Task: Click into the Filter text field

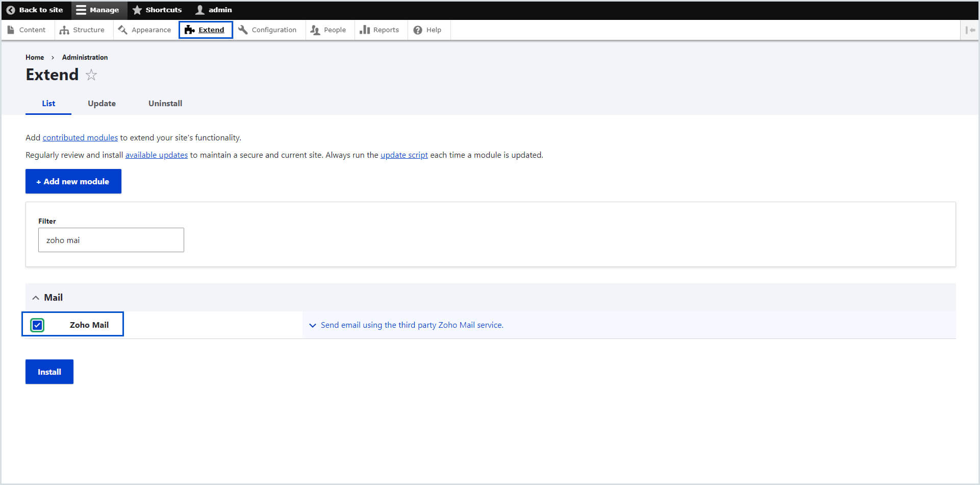Action: (111, 240)
